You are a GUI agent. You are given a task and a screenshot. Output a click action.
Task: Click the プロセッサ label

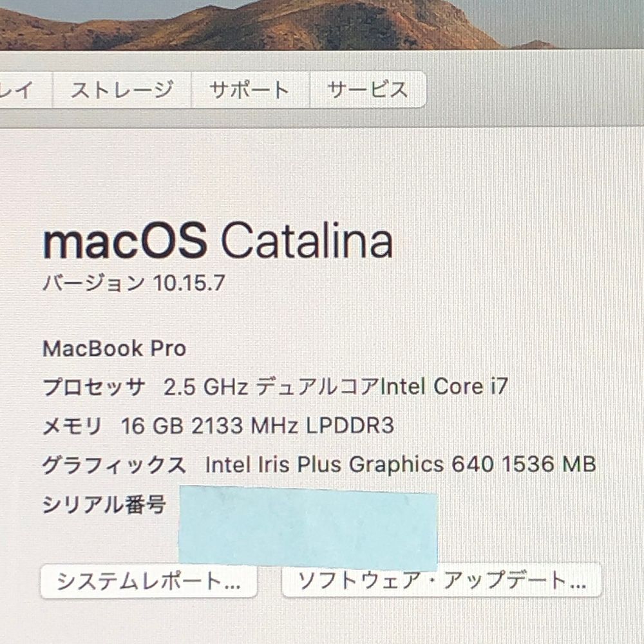pyautogui.click(x=93, y=387)
